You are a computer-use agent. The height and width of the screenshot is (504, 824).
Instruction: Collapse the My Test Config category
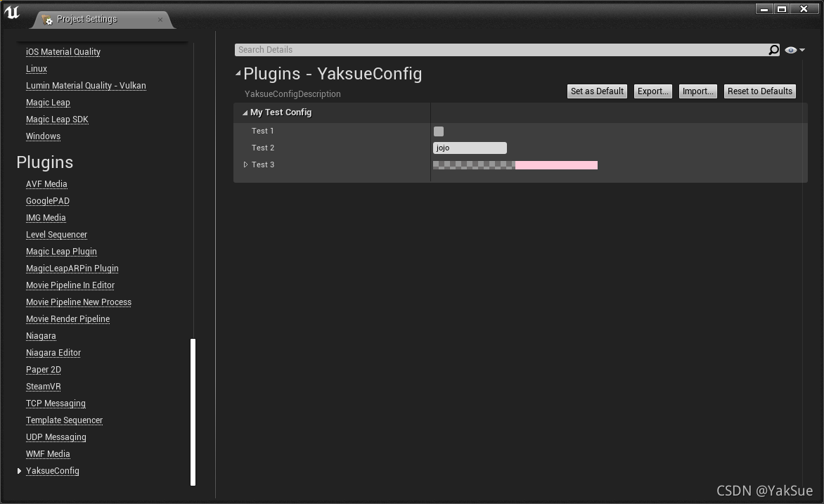coord(245,112)
